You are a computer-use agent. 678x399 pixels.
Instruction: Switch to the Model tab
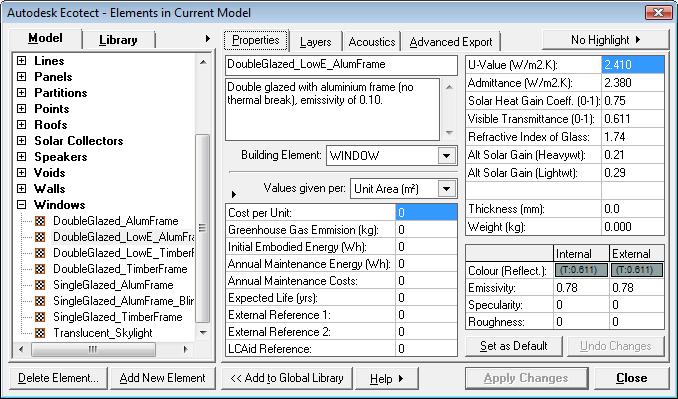(x=45, y=38)
